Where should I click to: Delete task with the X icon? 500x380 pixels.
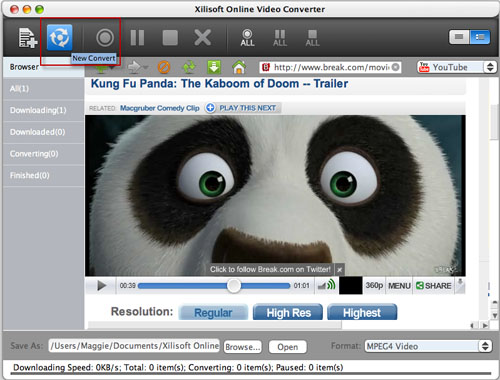(202, 37)
